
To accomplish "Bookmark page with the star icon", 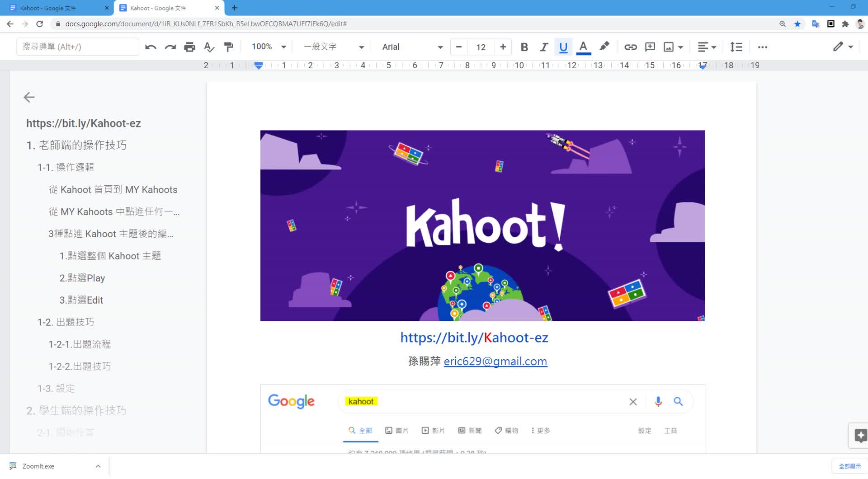I will pyautogui.click(x=797, y=24).
